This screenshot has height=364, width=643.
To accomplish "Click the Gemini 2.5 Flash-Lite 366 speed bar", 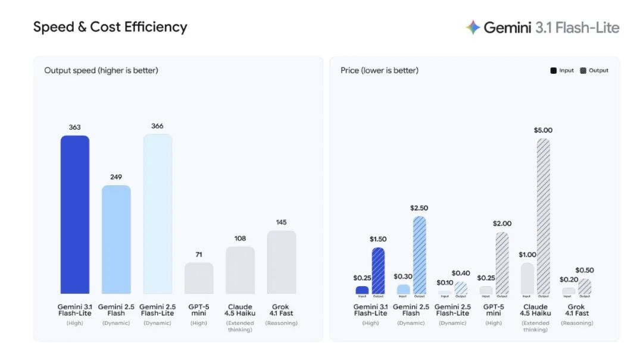I will click(158, 214).
